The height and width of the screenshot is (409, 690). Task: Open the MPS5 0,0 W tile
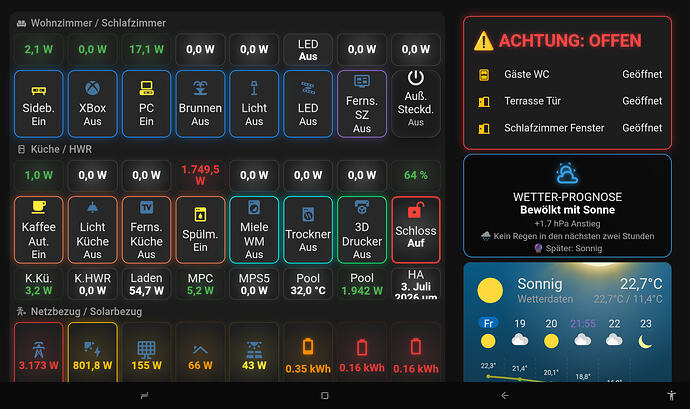click(x=254, y=284)
